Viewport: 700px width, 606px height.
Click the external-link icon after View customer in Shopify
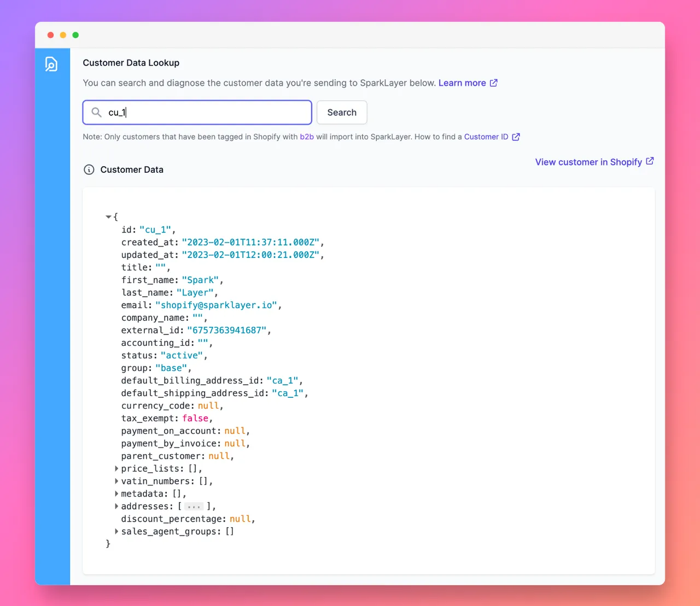(x=650, y=161)
